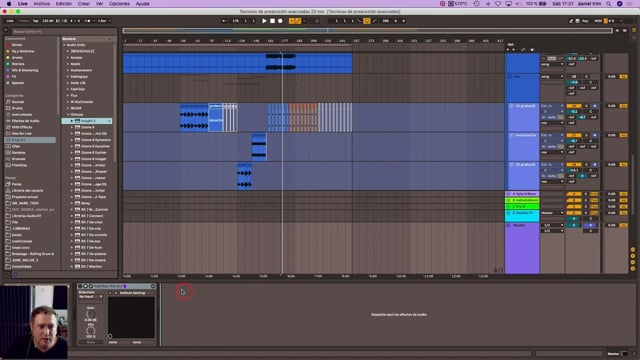The image size is (640, 360).
Task: Open Grooves browser category
Action: [x=18, y=159]
